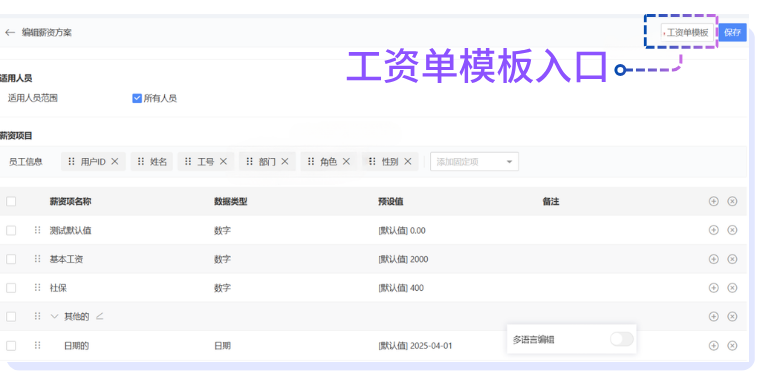Click the 基本工资 name cell

point(66,260)
